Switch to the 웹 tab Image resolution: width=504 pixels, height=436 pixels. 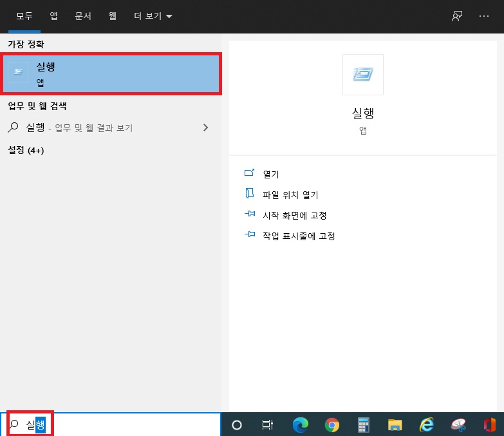(112, 16)
